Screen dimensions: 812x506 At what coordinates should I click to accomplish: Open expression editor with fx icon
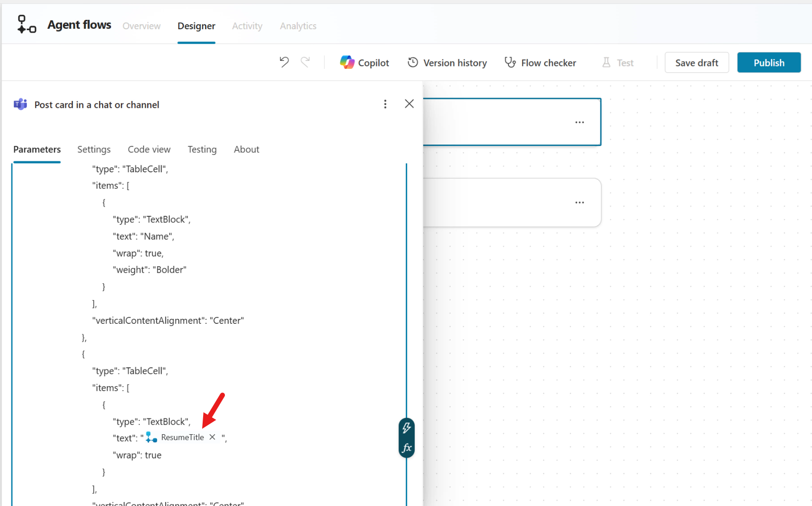[407, 448]
